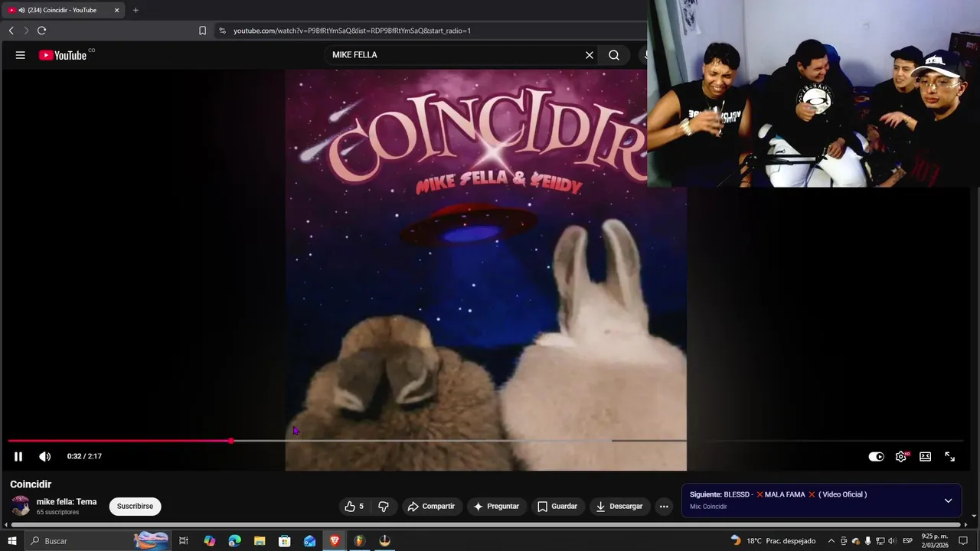Image resolution: width=980 pixels, height=551 pixels.
Task: Save the video with Guardar
Action: 557,507
